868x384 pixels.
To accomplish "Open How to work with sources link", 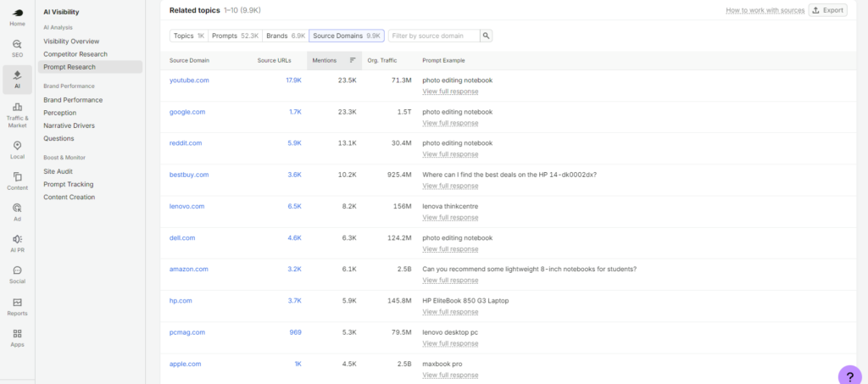I will pyautogui.click(x=765, y=10).
